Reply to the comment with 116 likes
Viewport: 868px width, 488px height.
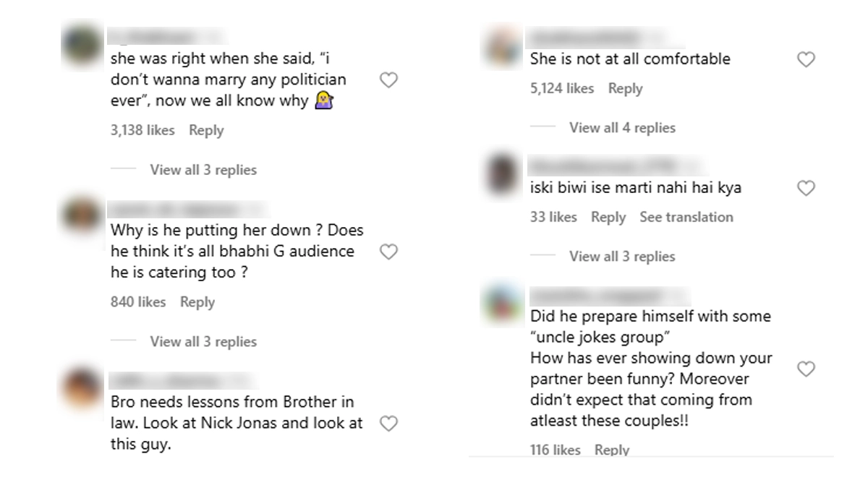coord(612,450)
